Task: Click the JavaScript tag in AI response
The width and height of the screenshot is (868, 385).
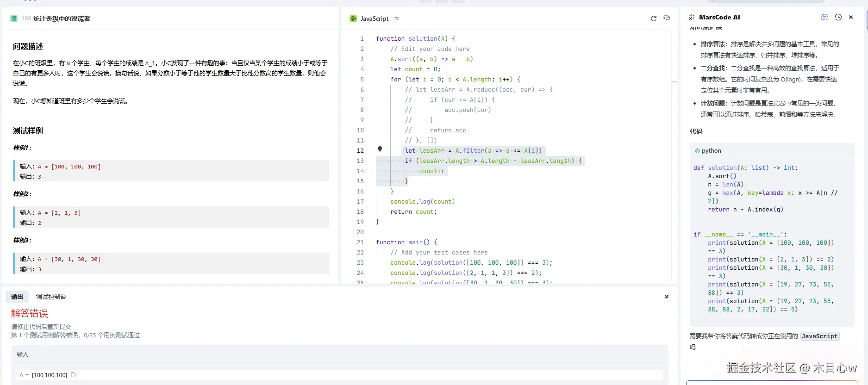Action: (x=819, y=336)
